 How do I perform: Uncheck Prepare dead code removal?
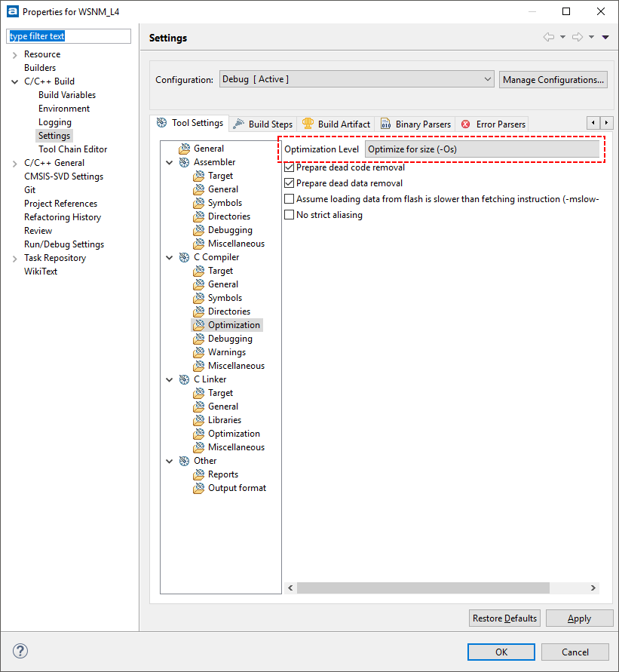click(290, 167)
